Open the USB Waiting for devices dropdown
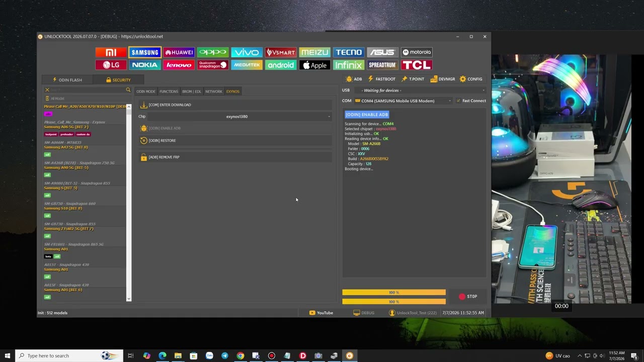The height and width of the screenshot is (362, 644). (420, 90)
